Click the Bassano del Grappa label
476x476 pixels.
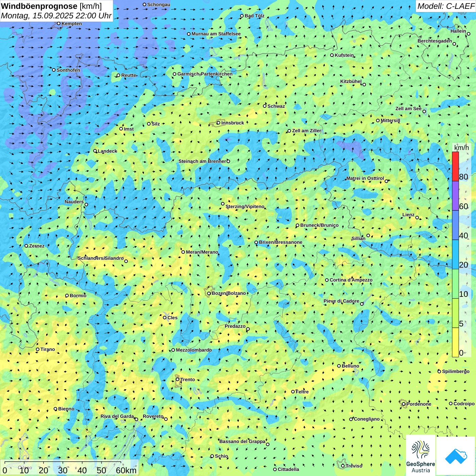[x=242, y=441]
